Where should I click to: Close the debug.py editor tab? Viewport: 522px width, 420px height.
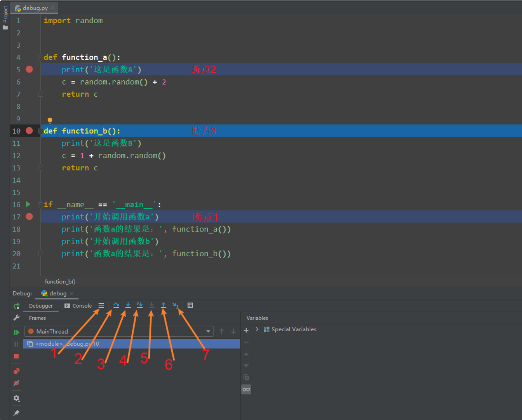click(x=53, y=8)
